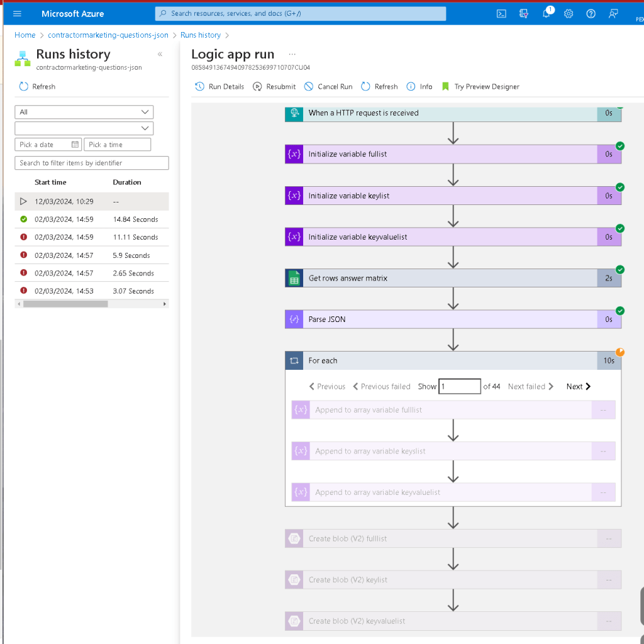Expand the When a HTTP request is received trigger
The width and height of the screenshot is (644, 644).
click(453, 113)
